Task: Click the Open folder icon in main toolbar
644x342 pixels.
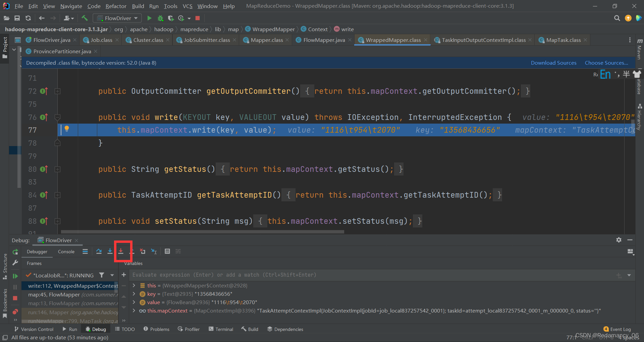Action: pyautogui.click(x=6, y=18)
